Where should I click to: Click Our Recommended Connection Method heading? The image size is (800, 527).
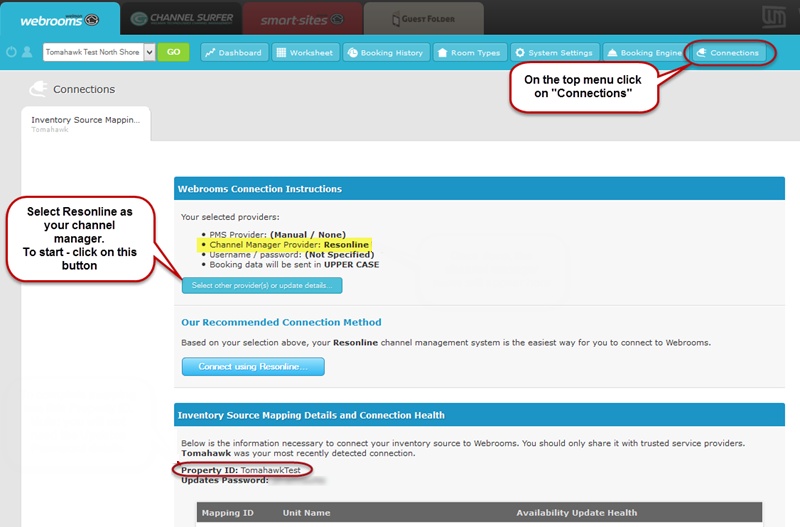[281, 322]
